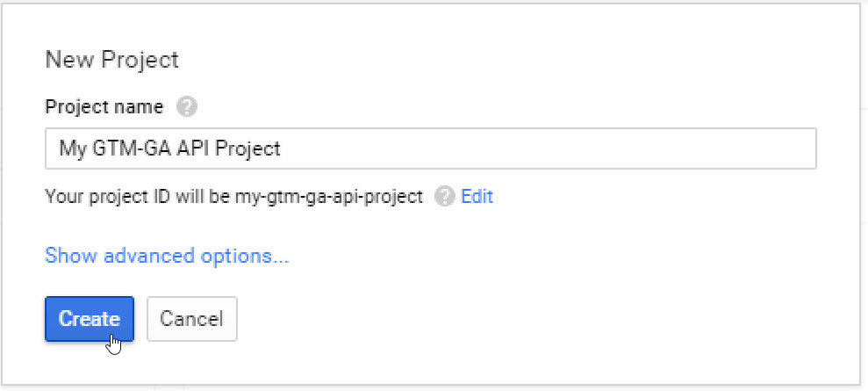
Task: Click the Your project ID will be text
Action: click(x=138, y=196)
